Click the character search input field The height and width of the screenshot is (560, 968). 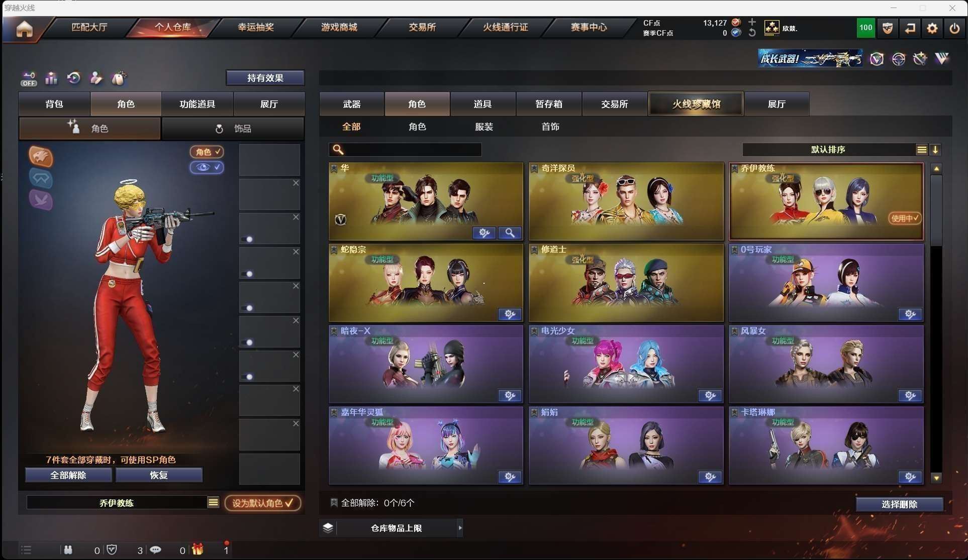point(412,150)
